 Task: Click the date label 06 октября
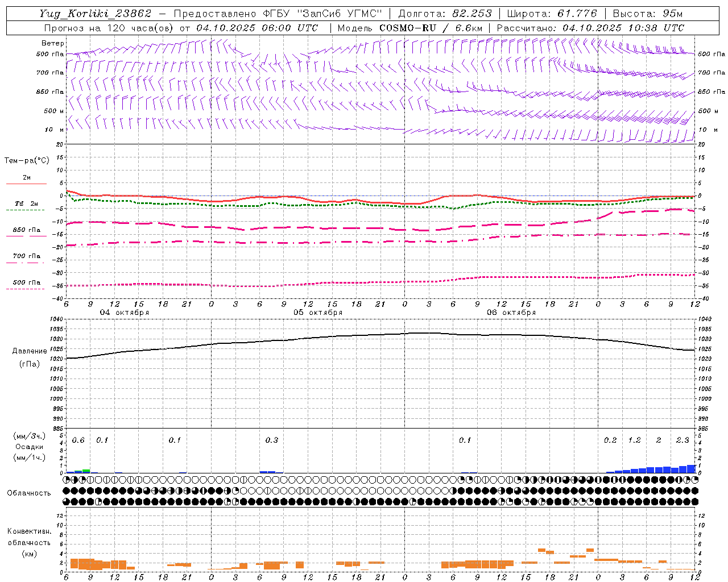[x=511, y=313]
